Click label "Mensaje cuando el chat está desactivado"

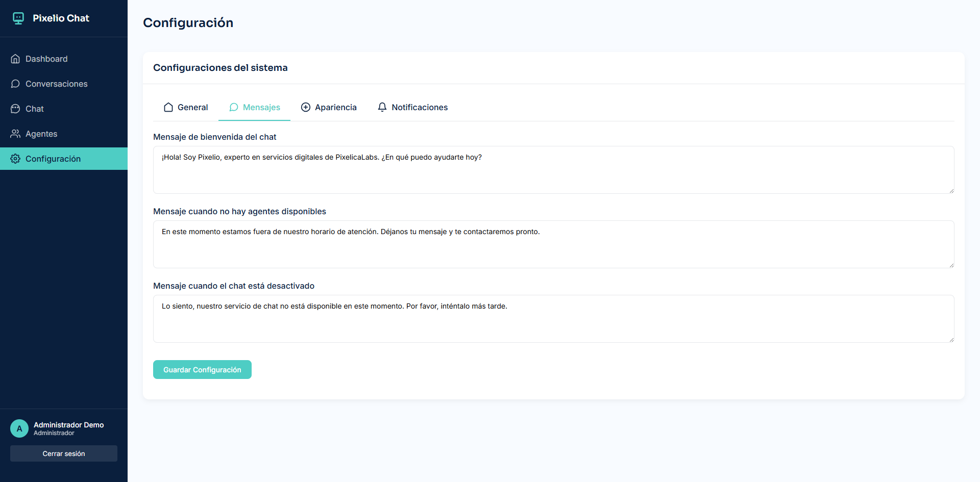234,286
